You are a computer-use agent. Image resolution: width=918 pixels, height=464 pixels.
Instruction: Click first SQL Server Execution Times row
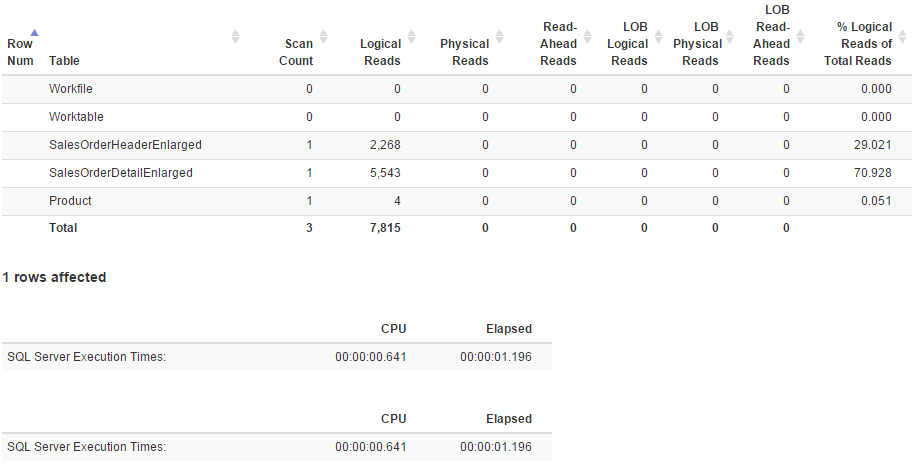click(x=277, y=357)
